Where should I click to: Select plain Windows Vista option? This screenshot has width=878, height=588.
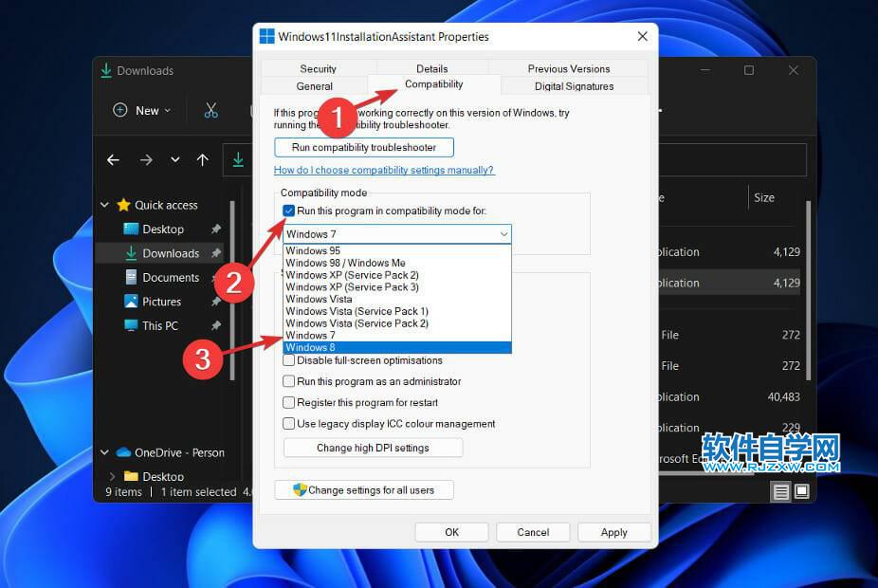397,299
